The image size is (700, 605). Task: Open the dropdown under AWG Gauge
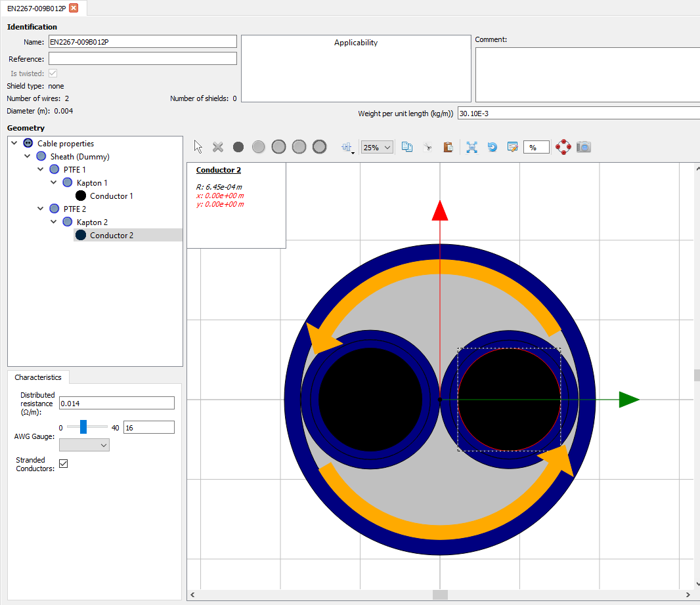(x=84, y=445)
